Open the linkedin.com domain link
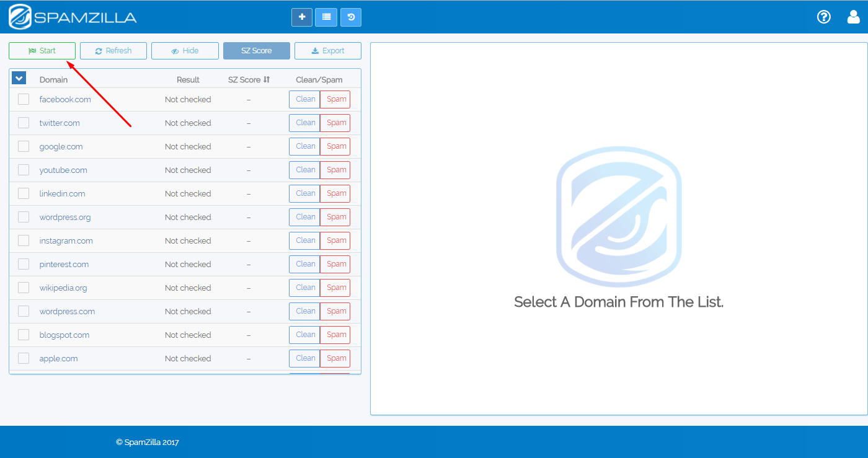This screenshot has height=458, width=868. pyautogui.click(x=62, y=193)
